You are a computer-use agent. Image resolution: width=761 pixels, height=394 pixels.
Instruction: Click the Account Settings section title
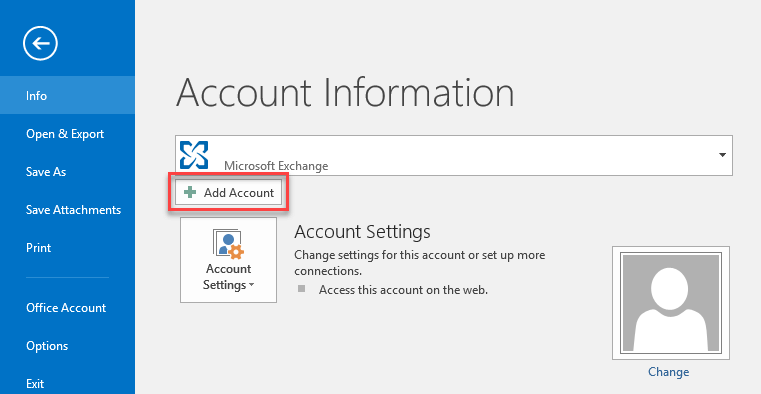click(x=362, y=231)
